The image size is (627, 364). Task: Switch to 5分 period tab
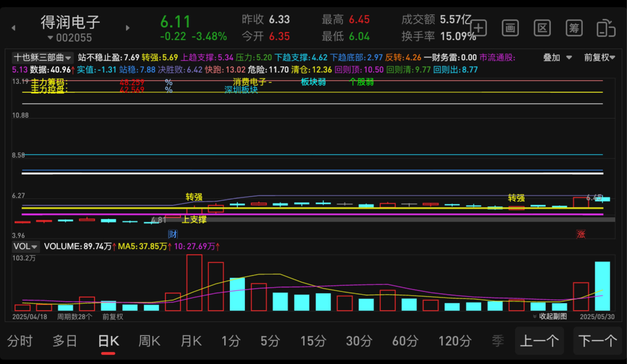tap(271, 341)
